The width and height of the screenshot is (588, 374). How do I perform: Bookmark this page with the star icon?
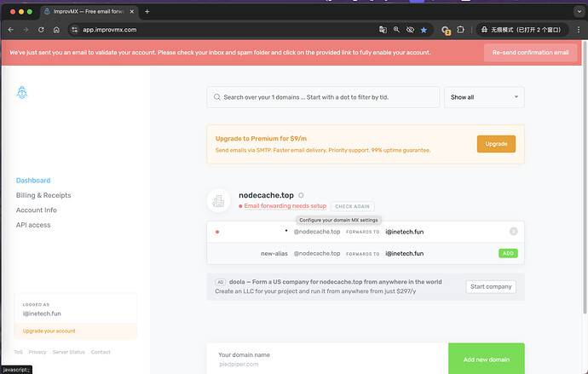coord(424,30)
